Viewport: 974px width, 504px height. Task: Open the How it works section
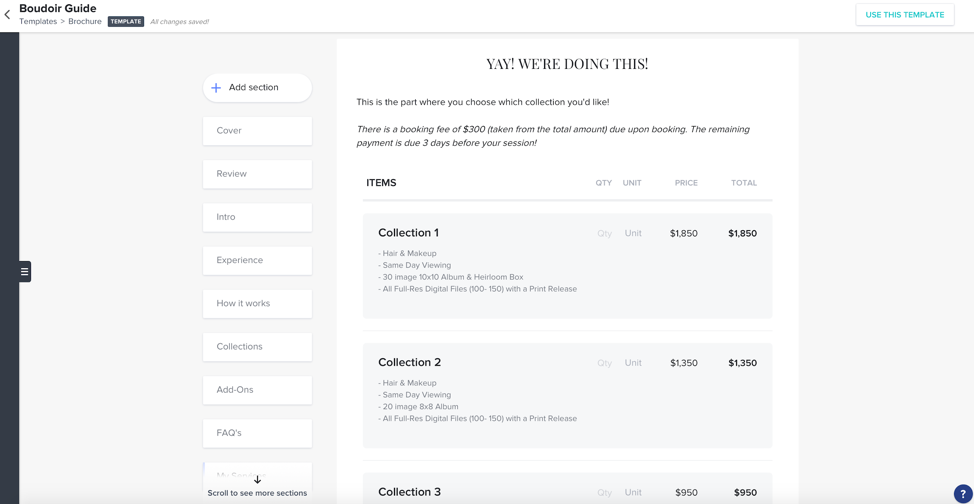click(x=257, y=303)
